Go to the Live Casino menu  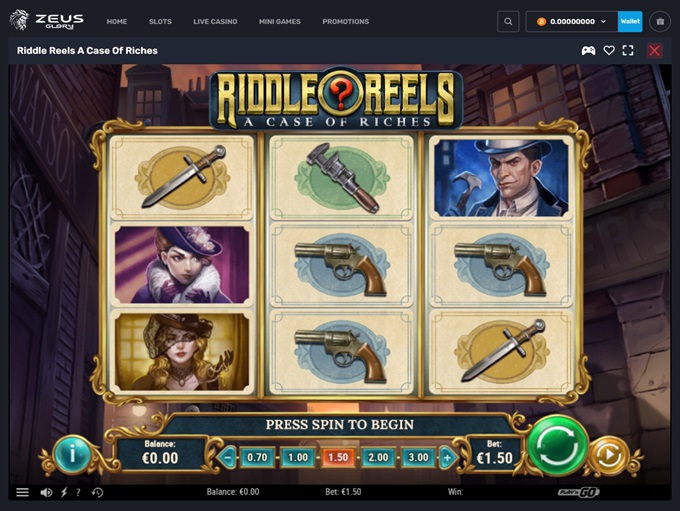[215, 21]
